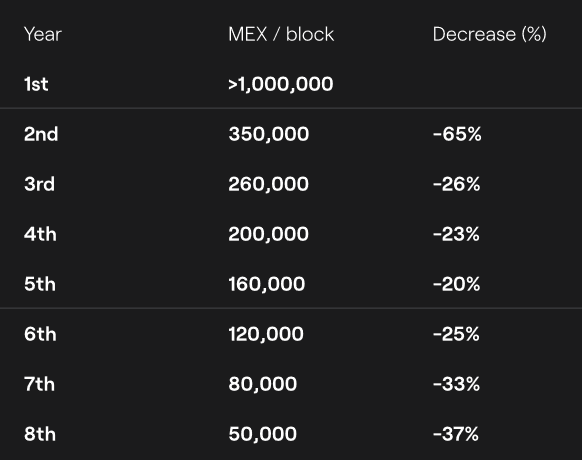The height and width of the screenshot is (460, 582).
Task: Select the 7th year row label
Action: pos(40,384)
